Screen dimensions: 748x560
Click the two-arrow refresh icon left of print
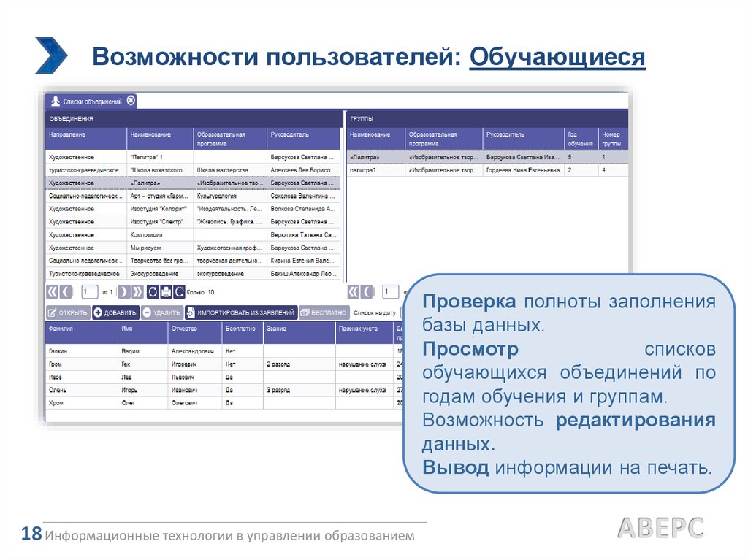click(x=153, y=292)
